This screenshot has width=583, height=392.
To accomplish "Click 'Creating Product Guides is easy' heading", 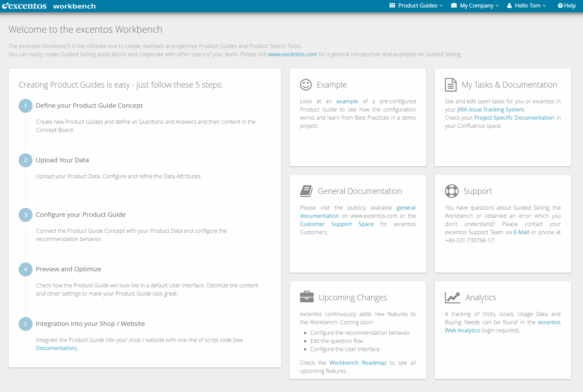I will [121, 85].
